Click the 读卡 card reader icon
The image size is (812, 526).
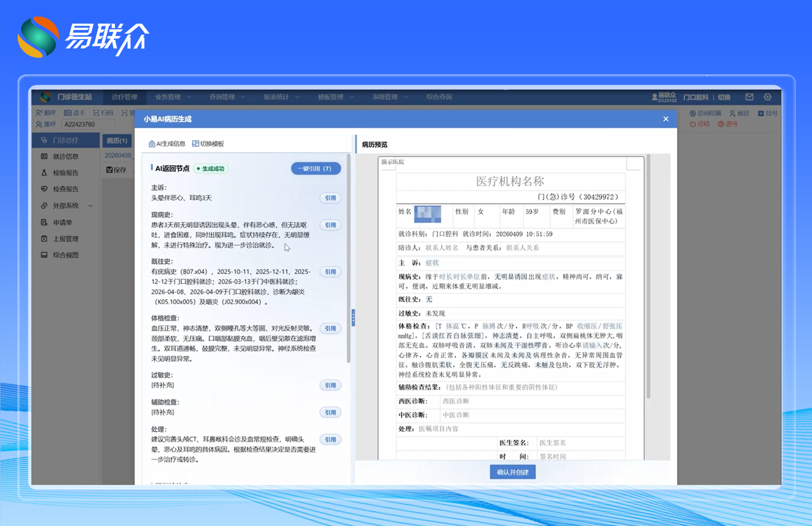67,113
